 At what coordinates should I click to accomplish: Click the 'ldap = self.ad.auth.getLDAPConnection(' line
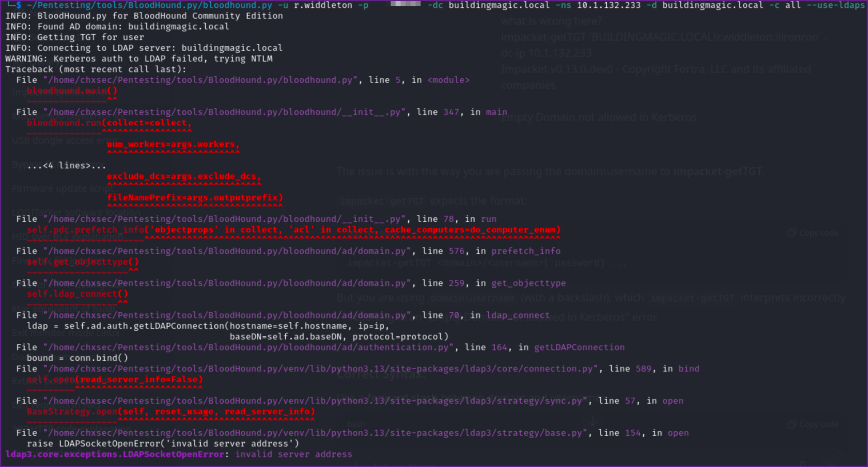click(x=208, y=326)
